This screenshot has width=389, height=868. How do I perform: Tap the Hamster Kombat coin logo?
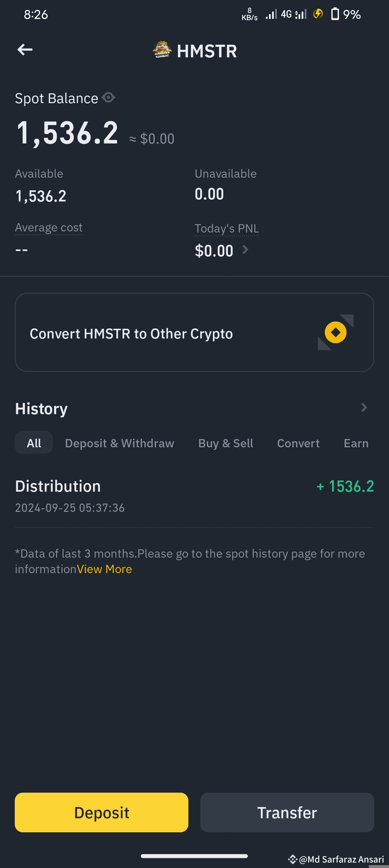click(162, 50)
